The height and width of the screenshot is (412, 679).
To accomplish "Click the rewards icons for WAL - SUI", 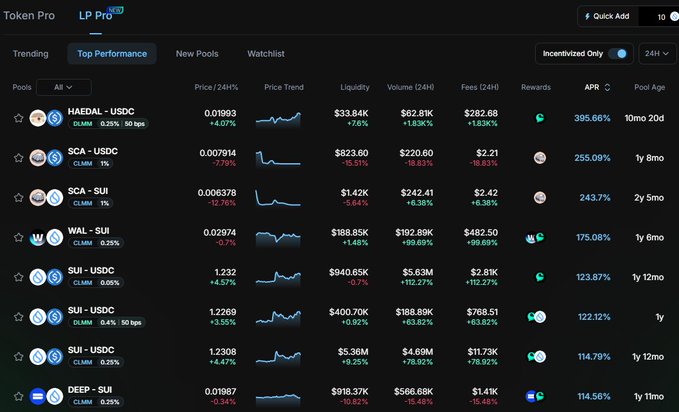I will [x=535, y=237].
